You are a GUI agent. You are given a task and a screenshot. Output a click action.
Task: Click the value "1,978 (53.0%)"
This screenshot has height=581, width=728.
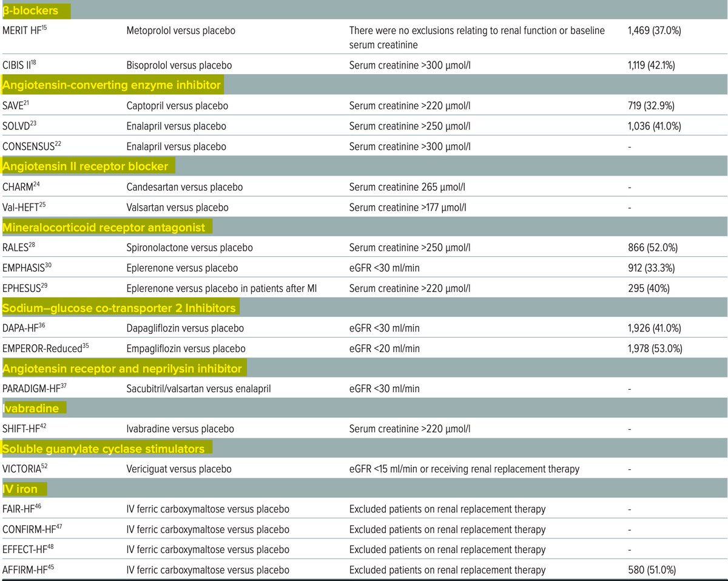655,349
